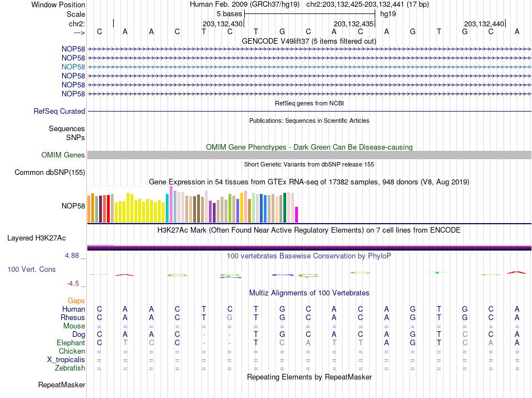Select the gray OMIM Genes bar
The width and height of the screenshot is (532, 398).
point(309,155)
